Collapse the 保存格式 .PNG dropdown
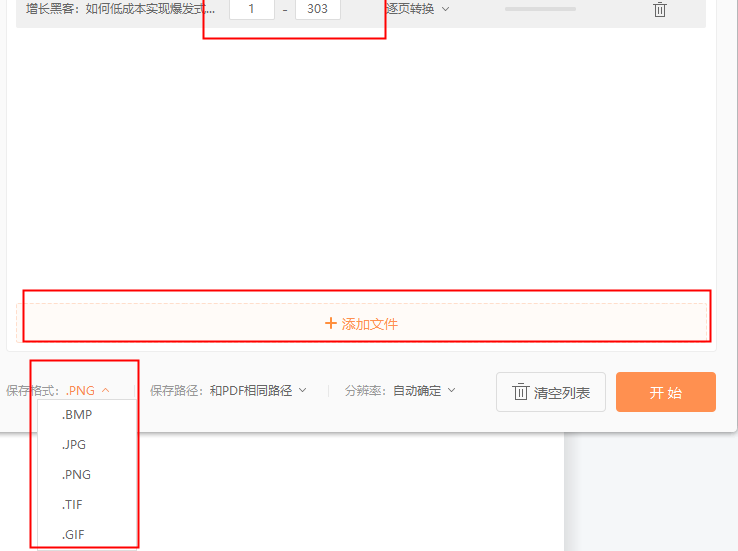Viewport: 738px width, 551px height. click(88, 391)
